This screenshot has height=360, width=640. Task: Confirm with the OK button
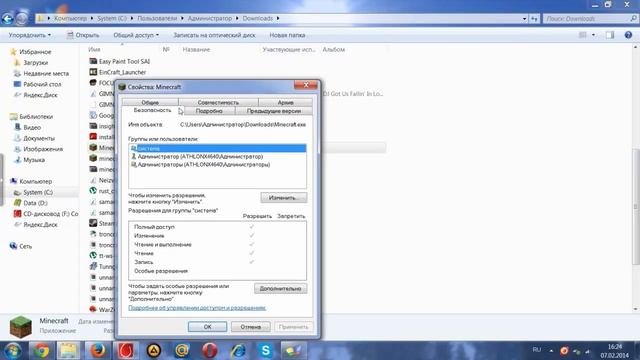pyautogui.click(x=207, y=327)
